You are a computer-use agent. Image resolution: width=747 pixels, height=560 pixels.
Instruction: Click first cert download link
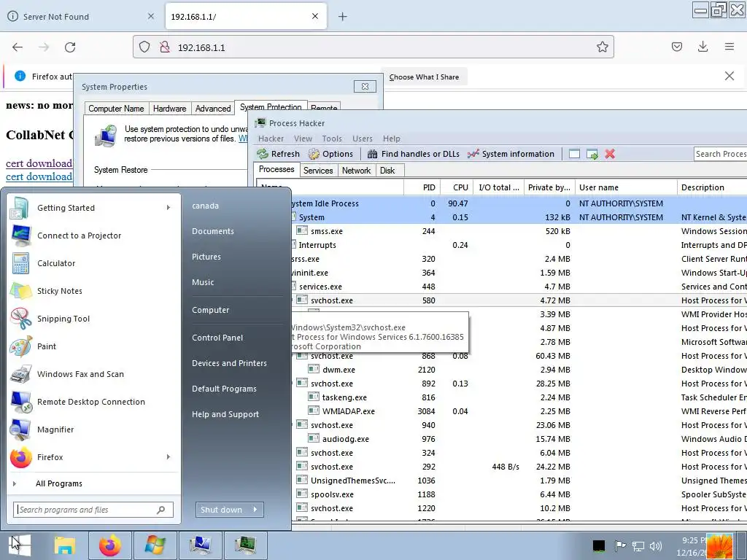(39, 163)
